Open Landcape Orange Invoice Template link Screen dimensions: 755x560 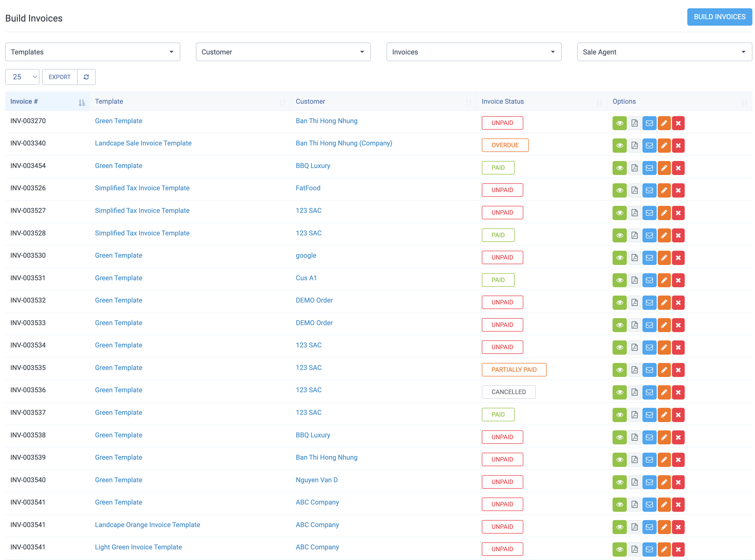tap(147, 525)
